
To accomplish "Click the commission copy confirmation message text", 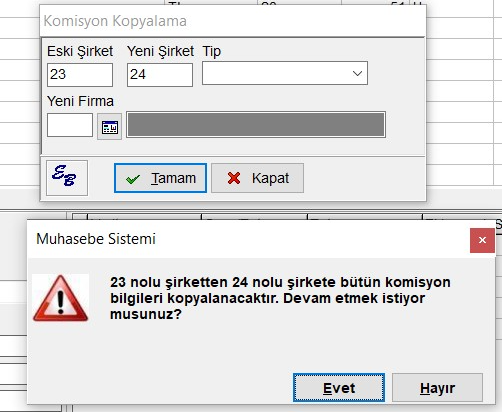I will coord(280,298).
